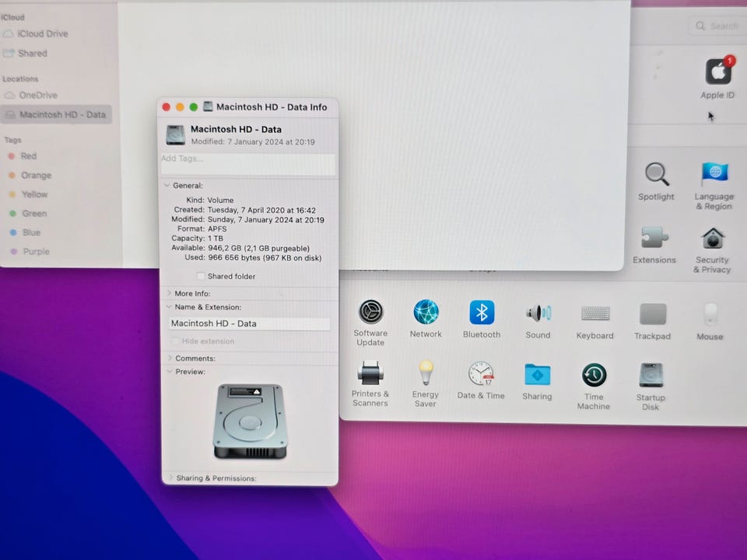This screenshot has width=747, height=560.
Task: Collapse the Preview section
Action: coord(170,372)
